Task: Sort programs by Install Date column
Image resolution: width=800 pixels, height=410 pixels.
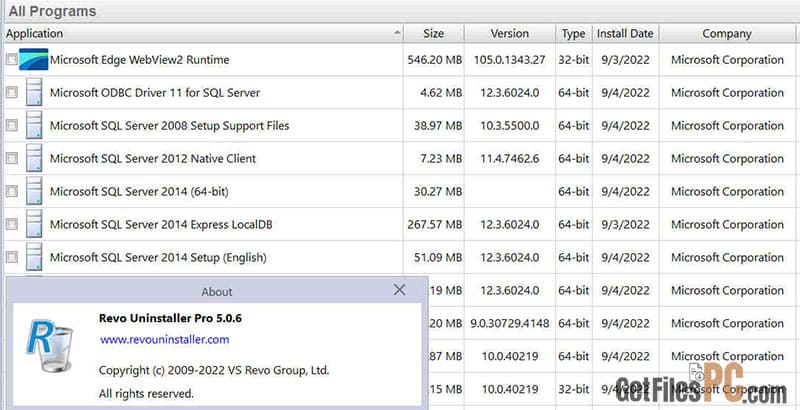Action: pyautogui.click(x=626, y=34)
